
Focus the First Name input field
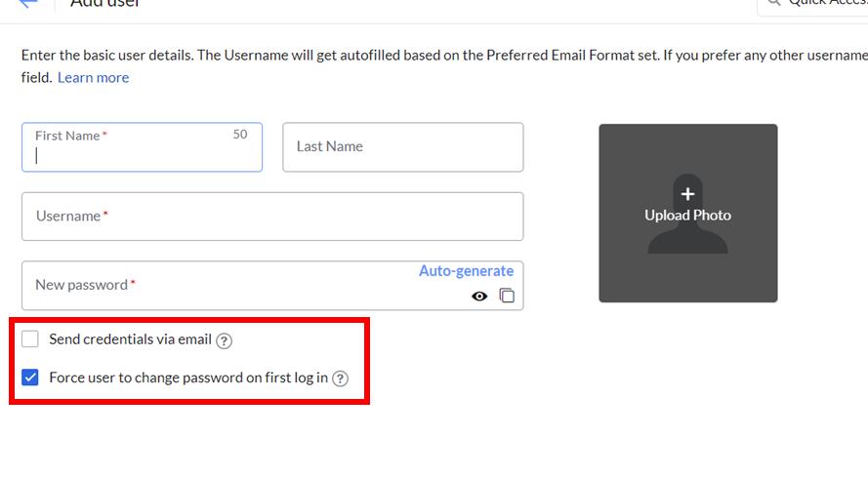(142, 154)
